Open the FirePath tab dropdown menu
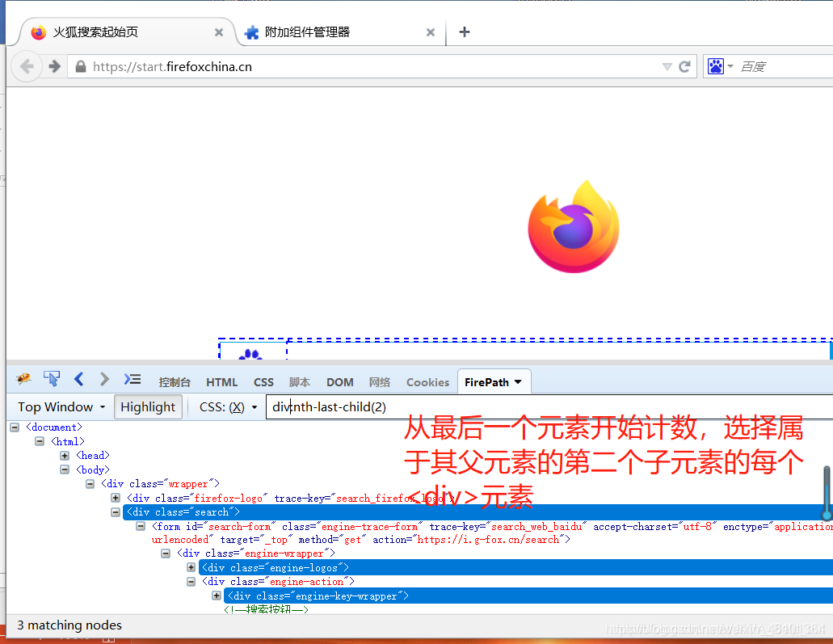Viewport: 833px width, 644px height. (x=518, y=382)
